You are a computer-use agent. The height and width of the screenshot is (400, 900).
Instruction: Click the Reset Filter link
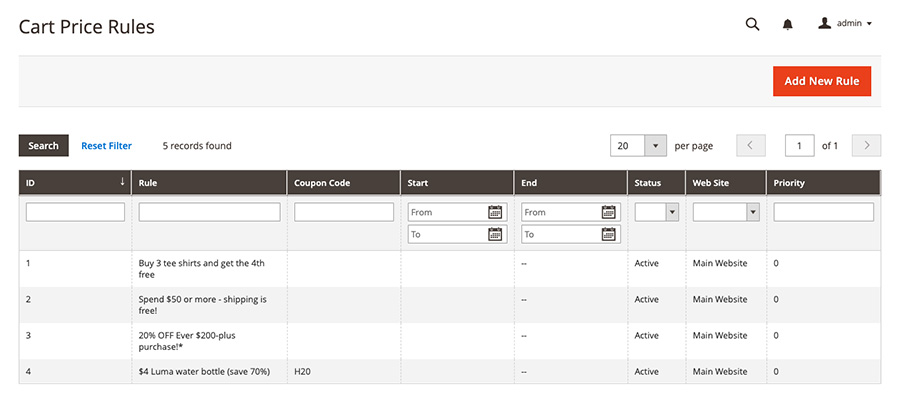coord(106,146)
